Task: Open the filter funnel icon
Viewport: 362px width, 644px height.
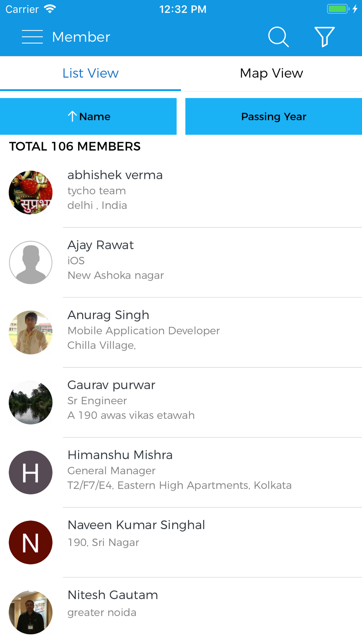Action: coord(324,37)
